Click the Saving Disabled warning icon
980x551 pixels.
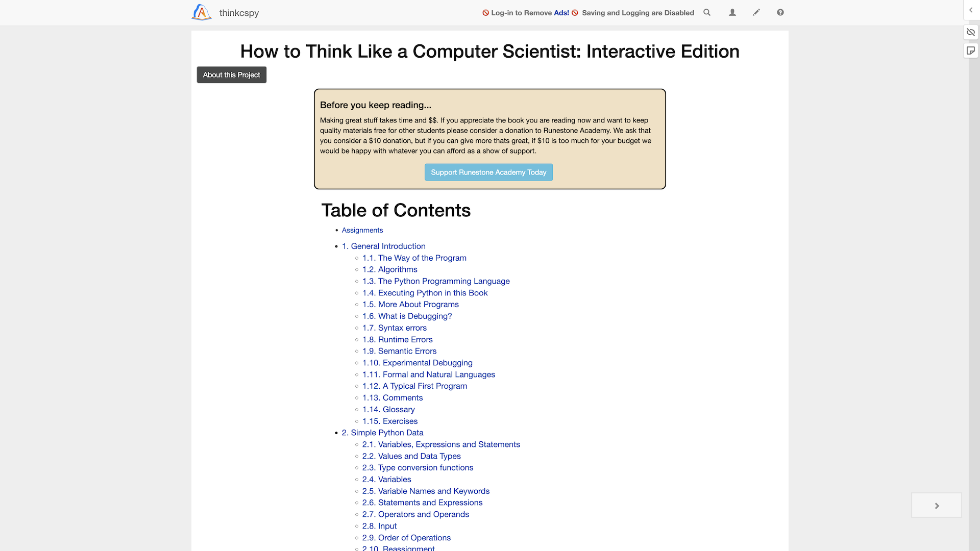(x=576, y=12)
